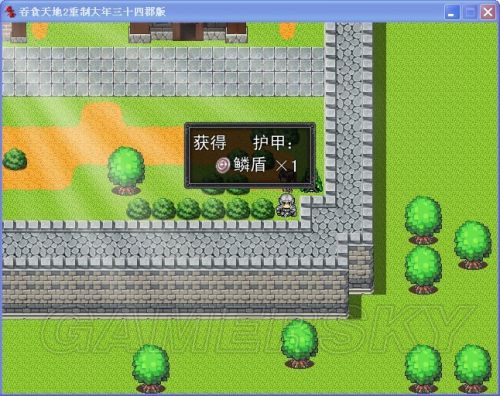Click the ×1 quantity in the message
This screenshot has width=500, height=396.
tap(286, 166)
